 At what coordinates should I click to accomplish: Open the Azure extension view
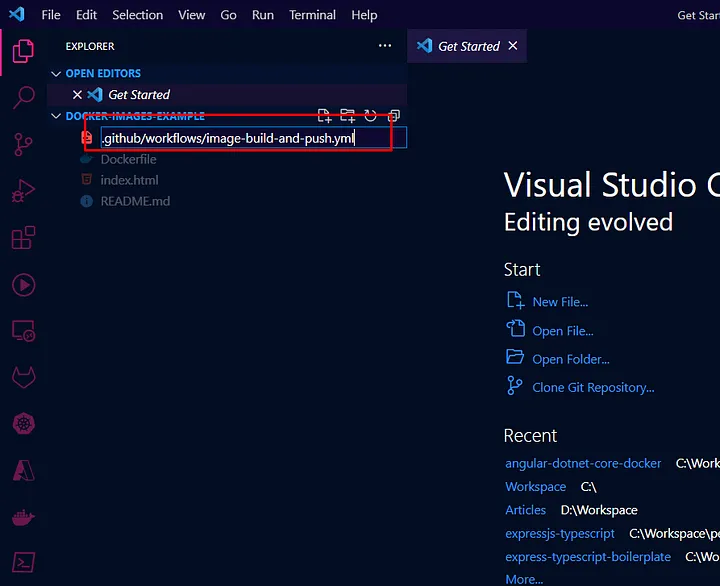coord(23,470)
